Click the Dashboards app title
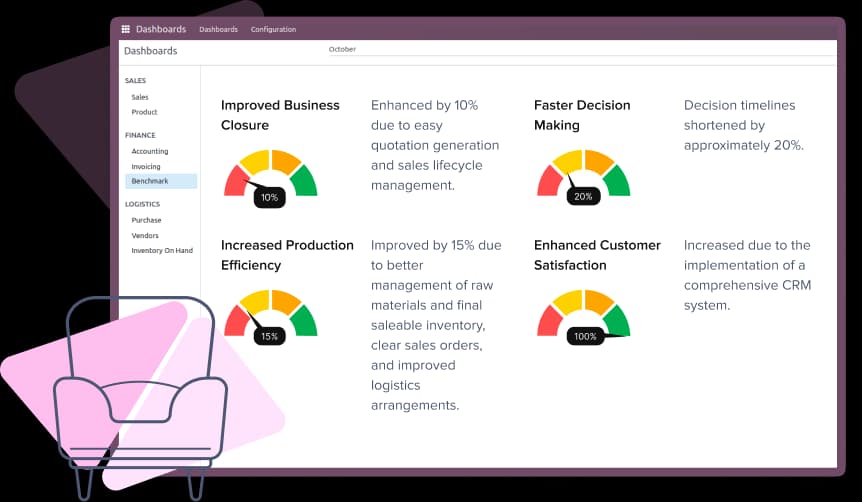This screenshot has width=862, height=502. coord(161,29)
